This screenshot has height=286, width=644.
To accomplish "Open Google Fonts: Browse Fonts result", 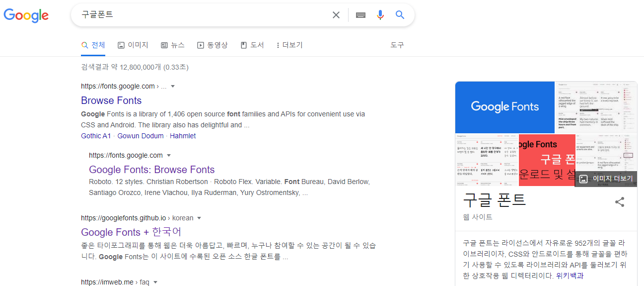I will (x=152, y=170).
